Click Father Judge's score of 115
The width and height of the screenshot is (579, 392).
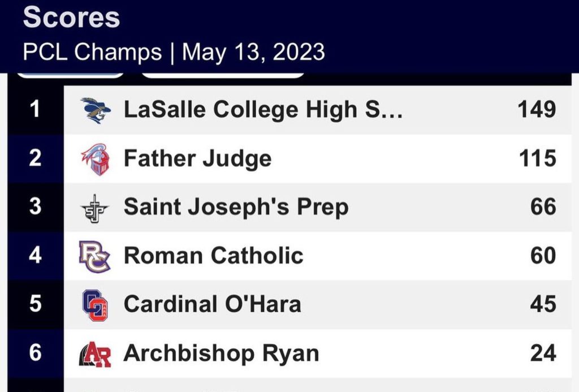click(538, 159)
